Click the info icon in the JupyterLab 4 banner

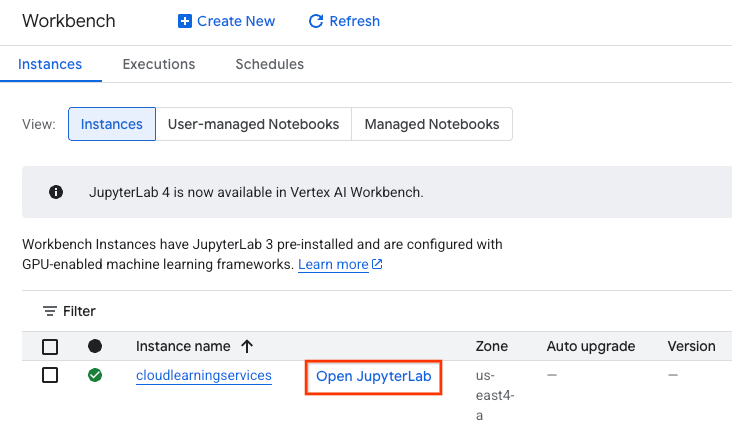point(56,192)
